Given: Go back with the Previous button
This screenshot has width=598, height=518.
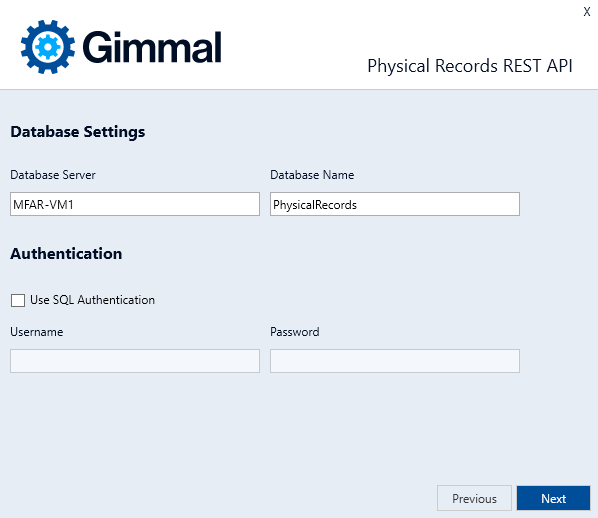Looking at the screenshot, I should coord(474,498).
